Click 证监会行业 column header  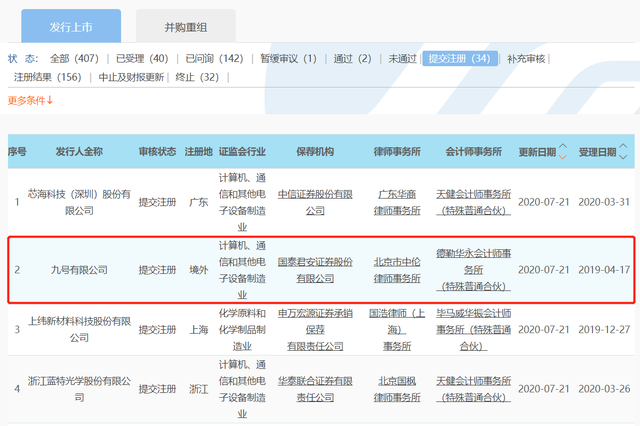tap(242, 152)
